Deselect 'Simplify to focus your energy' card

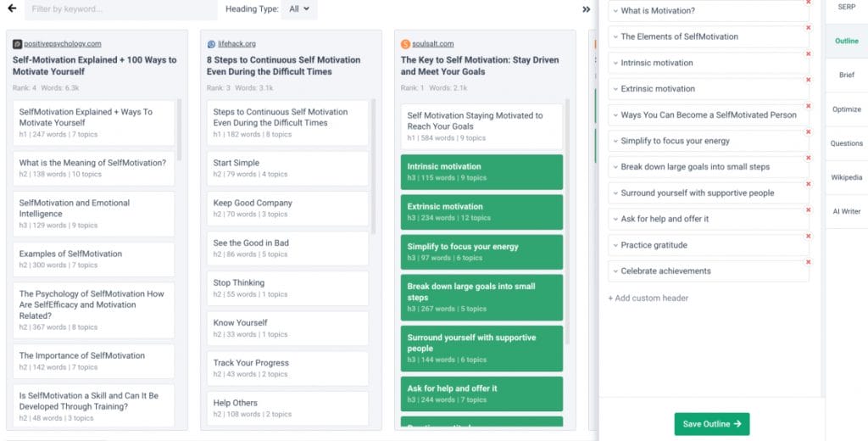(481, 252)
